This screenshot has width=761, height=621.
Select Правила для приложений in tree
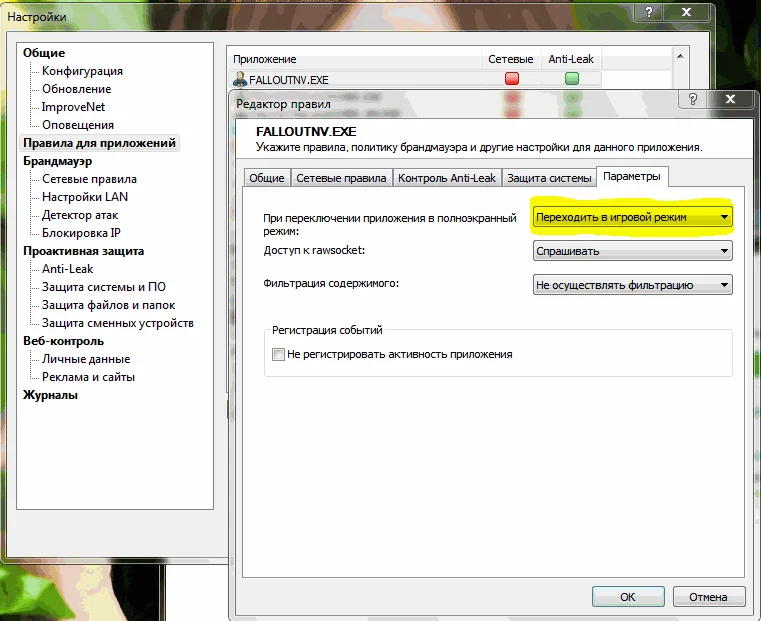tap(99, 143)
